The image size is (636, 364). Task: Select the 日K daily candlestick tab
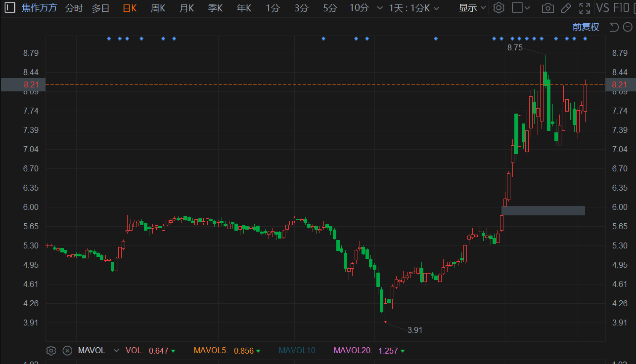(130, 8)
